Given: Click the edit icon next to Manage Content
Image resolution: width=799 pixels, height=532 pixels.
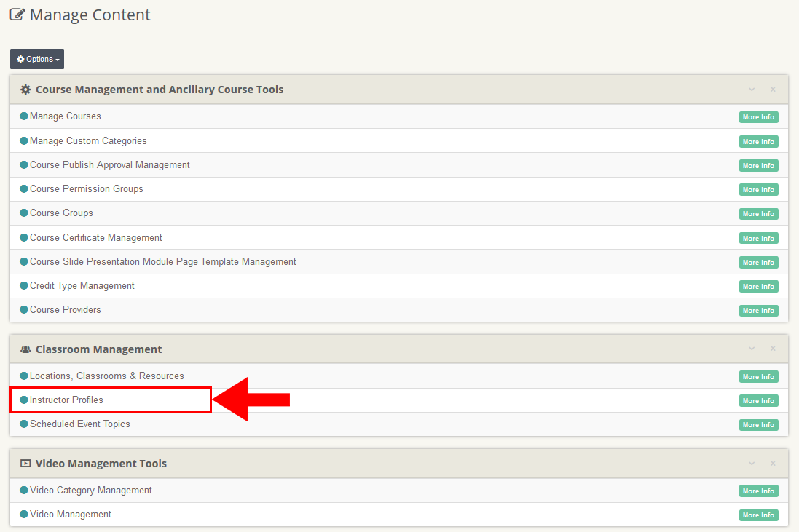Looking at the screenshot, I should point(17,15).
